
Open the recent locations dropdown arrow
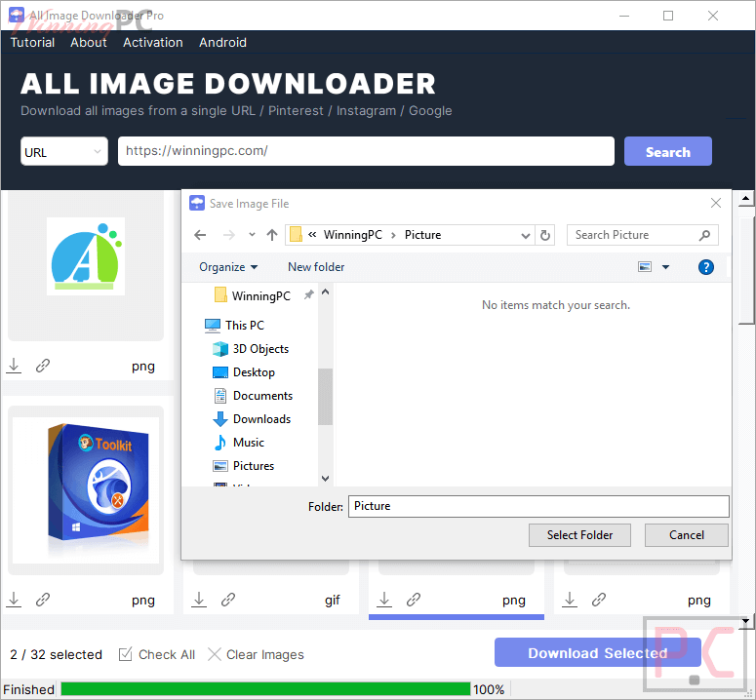coord(252,235)
